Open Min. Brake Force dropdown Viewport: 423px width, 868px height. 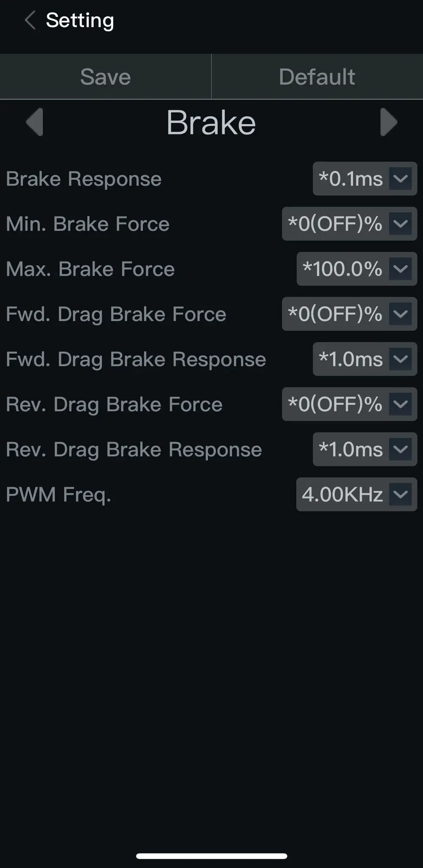coord(349,224)
